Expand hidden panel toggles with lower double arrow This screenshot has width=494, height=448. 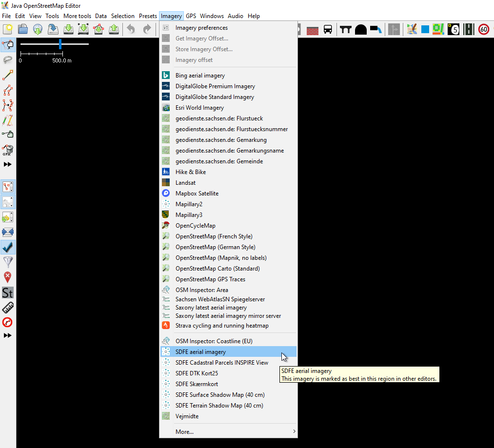[x=8, y=335]
